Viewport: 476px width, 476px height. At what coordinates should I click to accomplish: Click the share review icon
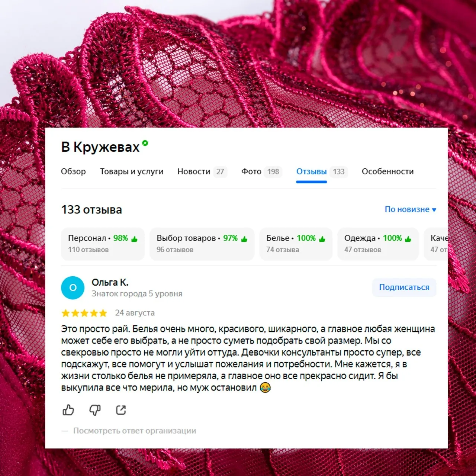(x=121, y=410)
